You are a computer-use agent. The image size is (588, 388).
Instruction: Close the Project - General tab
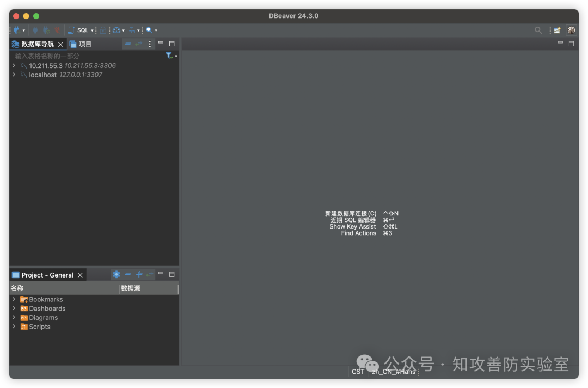pyautogui.click(x=80, y=275)
